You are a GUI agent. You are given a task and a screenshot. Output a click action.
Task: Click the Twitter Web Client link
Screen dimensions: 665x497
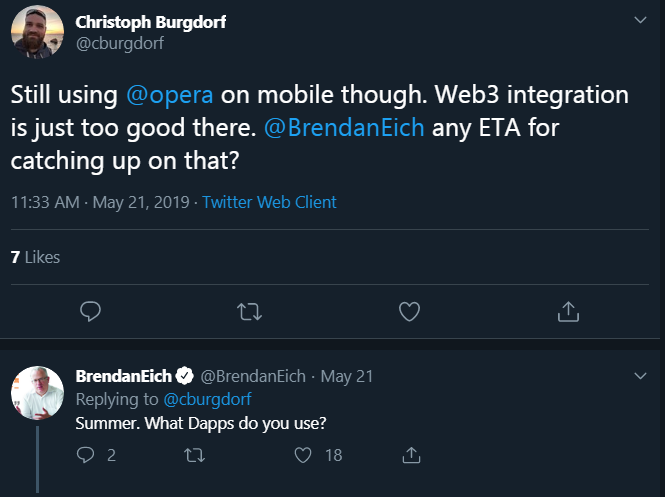click(x=269, y=202)
